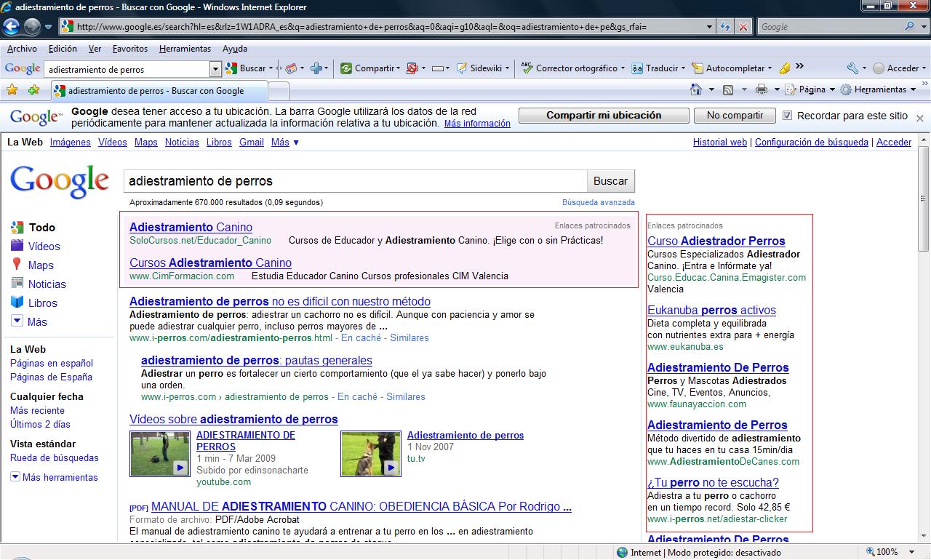Open the Historial web link
Screen dimensions: 931x560
720,143
